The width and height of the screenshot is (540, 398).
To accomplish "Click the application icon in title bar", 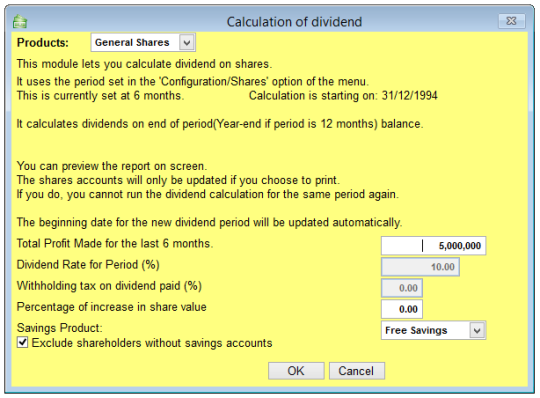I will tap(20, 21).
